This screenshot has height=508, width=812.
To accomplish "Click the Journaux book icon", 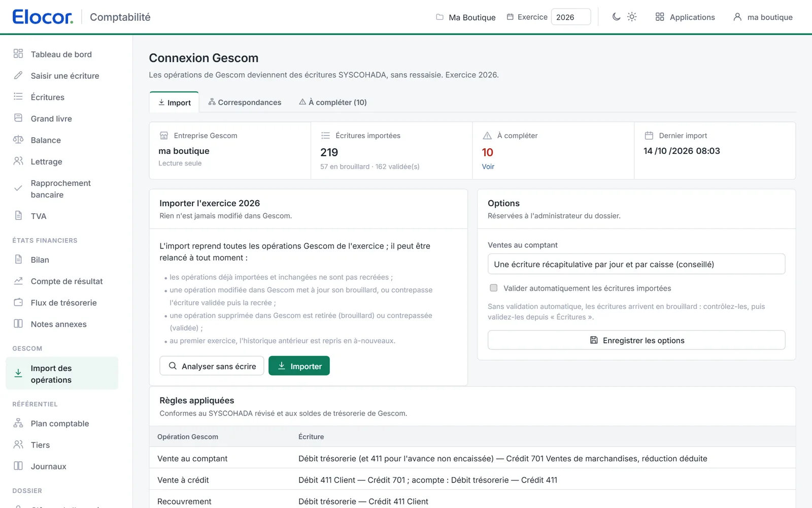I will [18, 466].
